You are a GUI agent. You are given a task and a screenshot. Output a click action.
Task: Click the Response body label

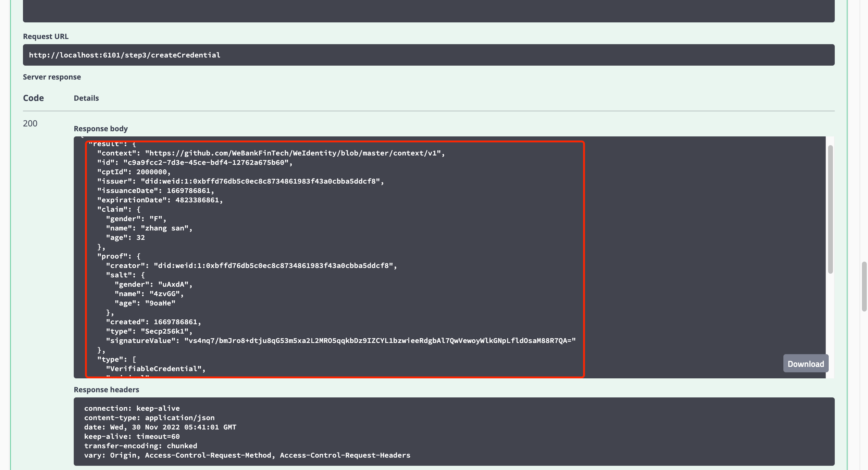(100, 129)
